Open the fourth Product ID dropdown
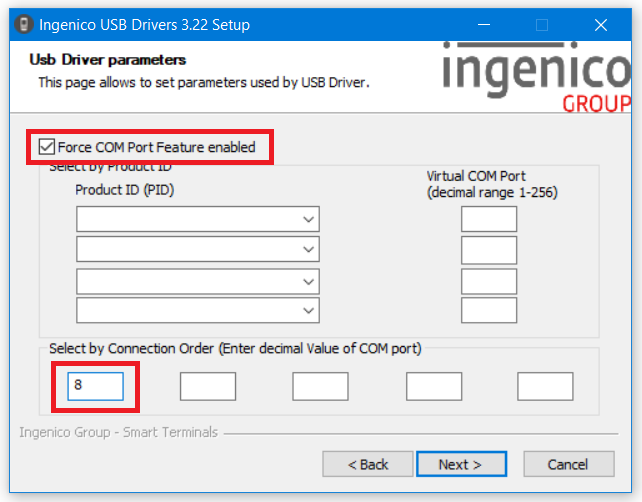This screenshot has width=642, height=502. [198, 310]
